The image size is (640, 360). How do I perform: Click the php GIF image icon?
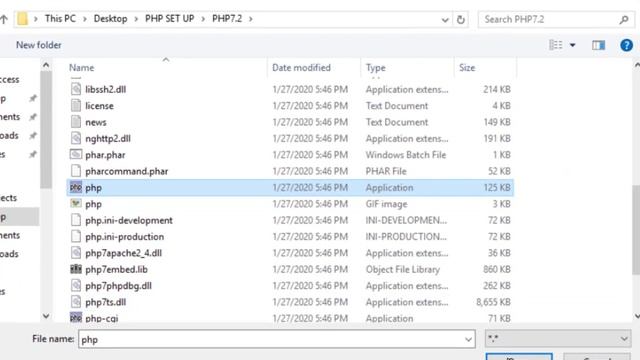click(x=76, y=203)
